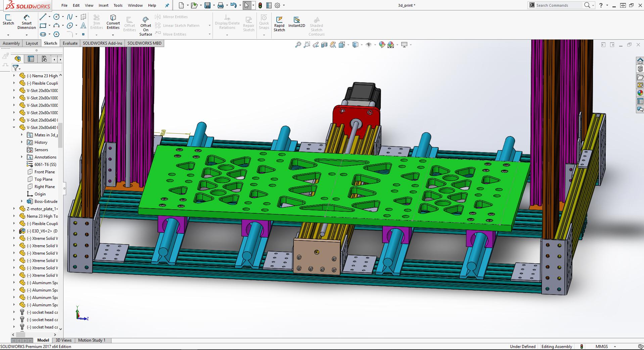644x350 pixels.
Task: Open the Motion Study 1 tab
Action: (92, 340)
